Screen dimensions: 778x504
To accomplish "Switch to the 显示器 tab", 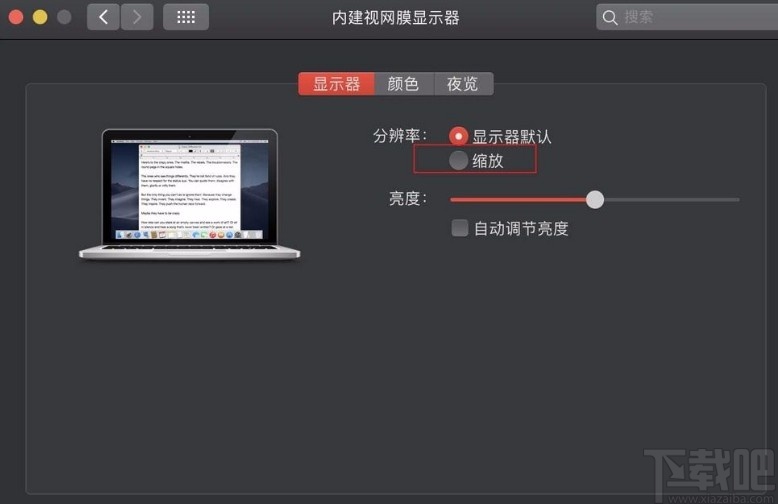I will click(336, 84).
